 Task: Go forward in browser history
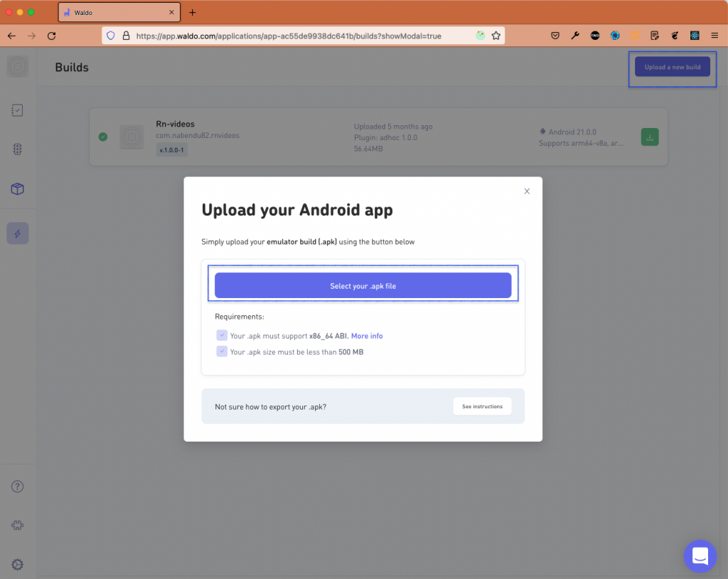(x=31, y=36)
